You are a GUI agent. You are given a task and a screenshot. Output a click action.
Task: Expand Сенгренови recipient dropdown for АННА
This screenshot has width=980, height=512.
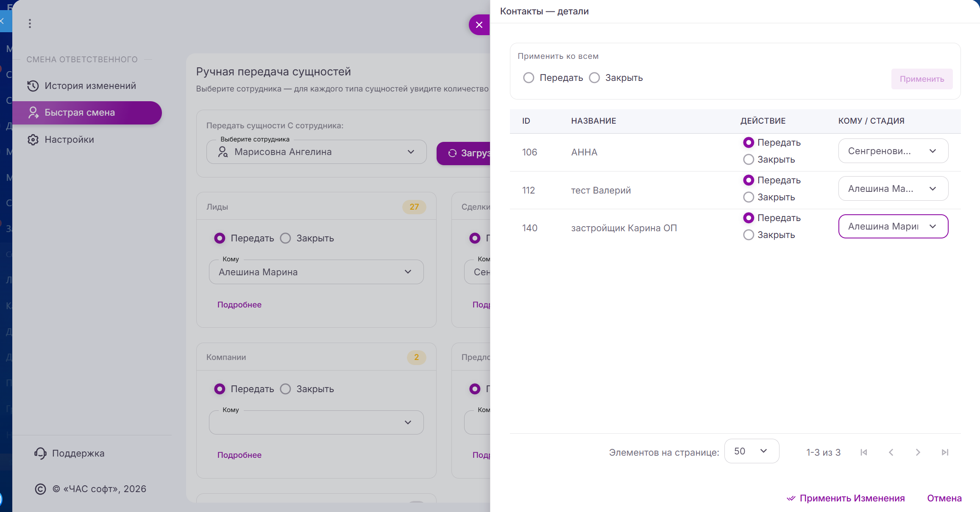tap(893, 151)
